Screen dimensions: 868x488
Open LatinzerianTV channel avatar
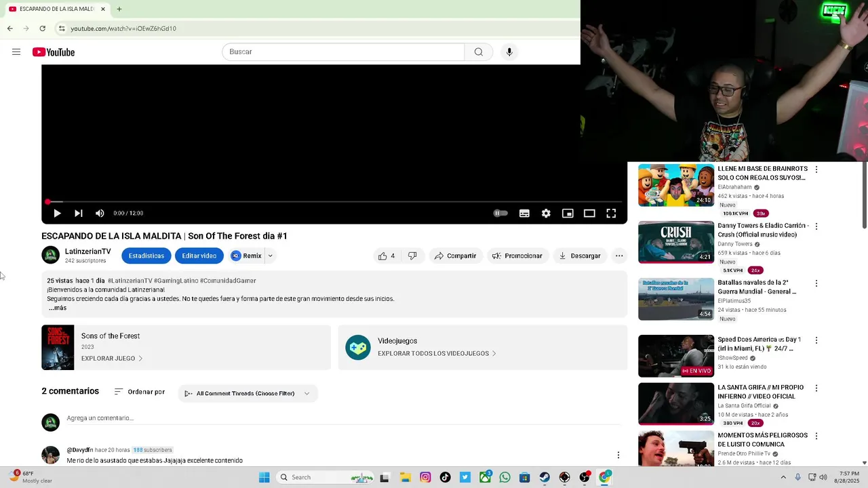point(51,256)
